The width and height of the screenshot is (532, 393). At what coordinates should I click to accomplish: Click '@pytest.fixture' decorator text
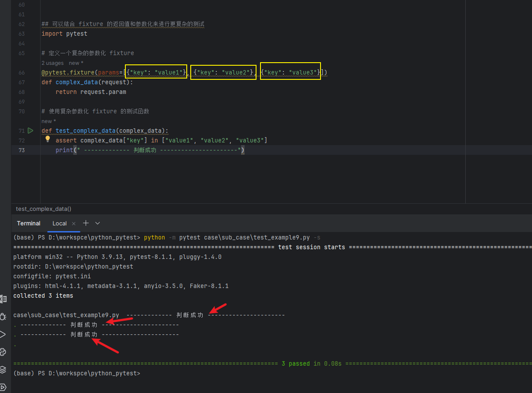68,72
